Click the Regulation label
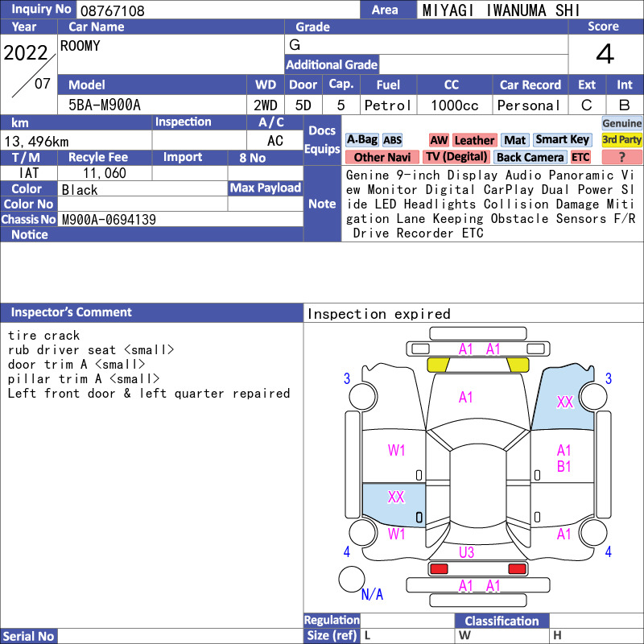 332,620
